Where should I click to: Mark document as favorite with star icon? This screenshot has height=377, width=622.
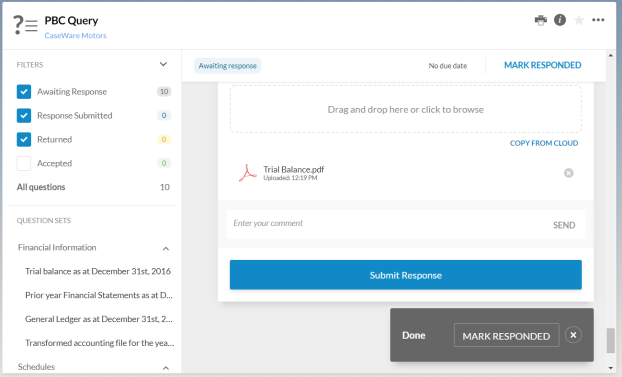[x=579, y=20]
